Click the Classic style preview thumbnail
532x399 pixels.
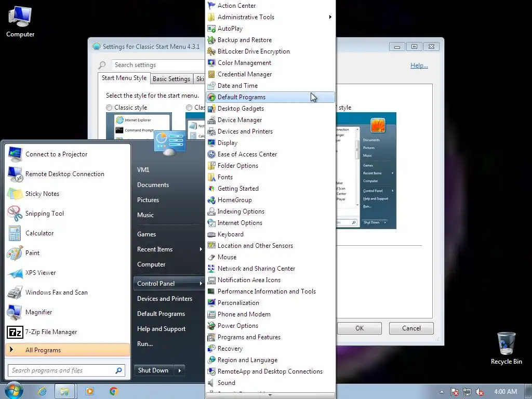coord(139,126)
